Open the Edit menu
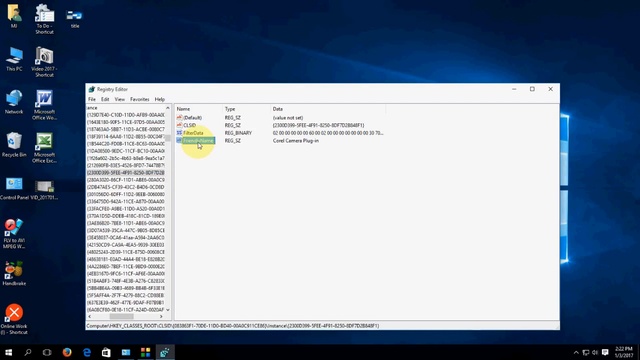Image resolution: width=640 pixels, height=360 pixels. (x=105, y=99)
